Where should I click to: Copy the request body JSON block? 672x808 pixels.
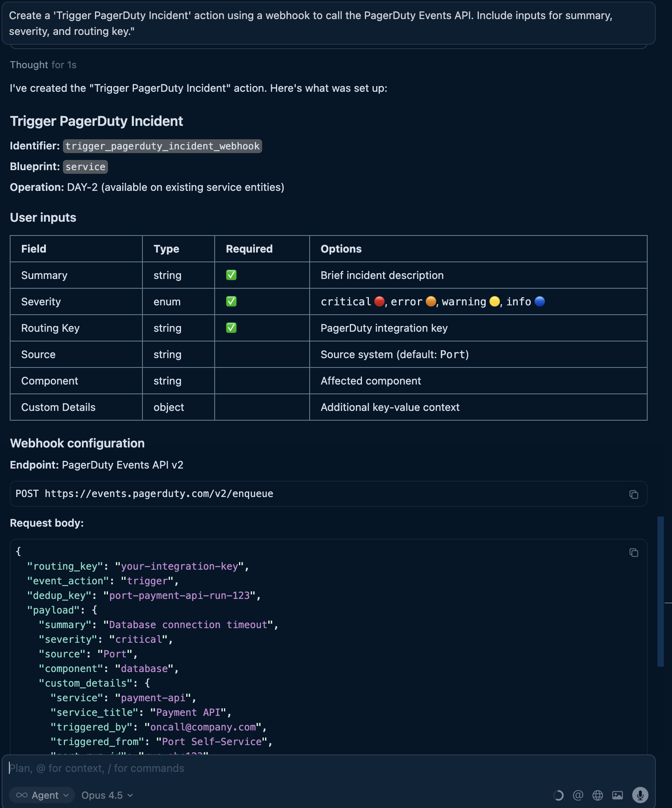(x=633, y=553)
